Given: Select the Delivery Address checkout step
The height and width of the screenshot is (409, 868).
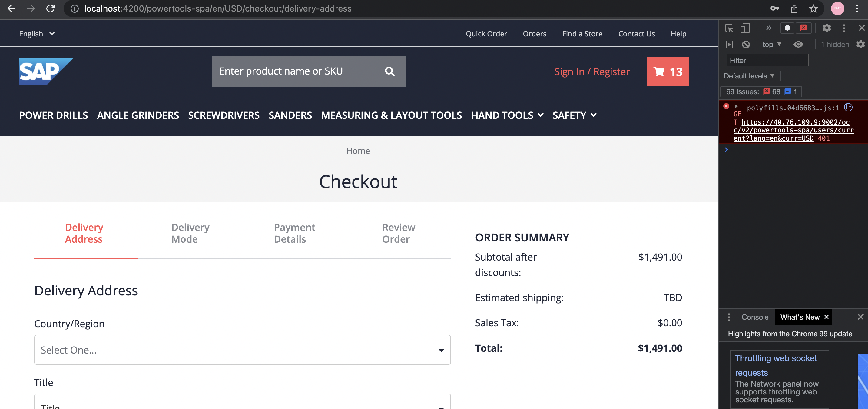Looking at the screenshot, I should (x=84, y=233).
